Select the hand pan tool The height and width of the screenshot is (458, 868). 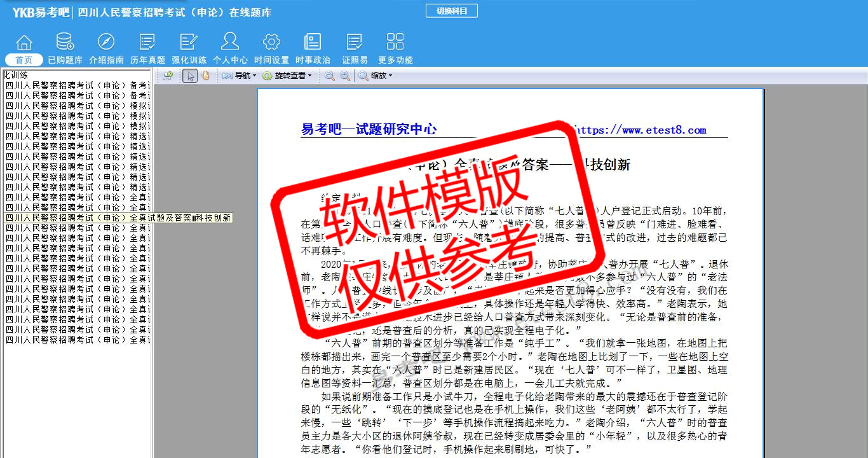[x=205, y=76]
